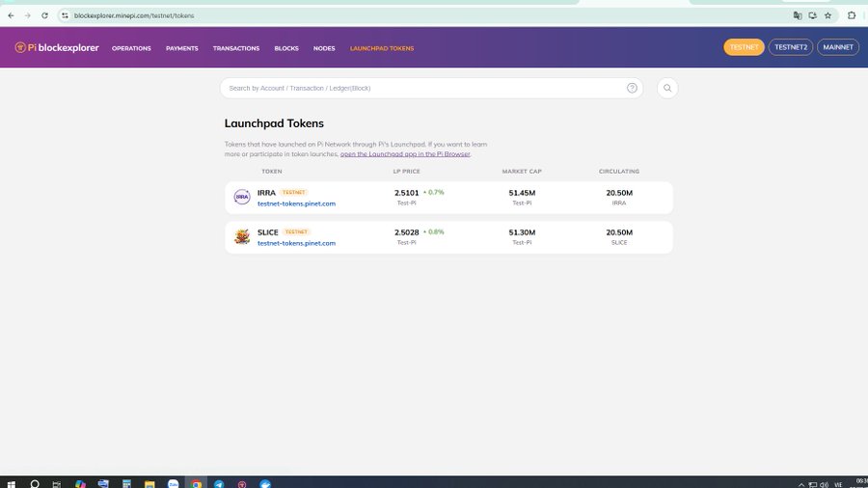Open Telegram from the taskbar
Viewport: 868px width, 488px height.
(219, 483)
